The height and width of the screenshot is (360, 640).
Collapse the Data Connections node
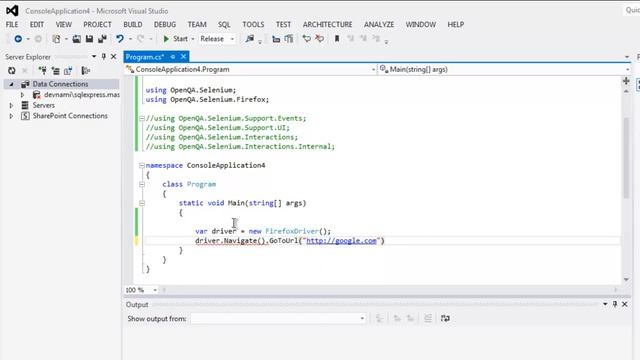click(x=11, y=84)
